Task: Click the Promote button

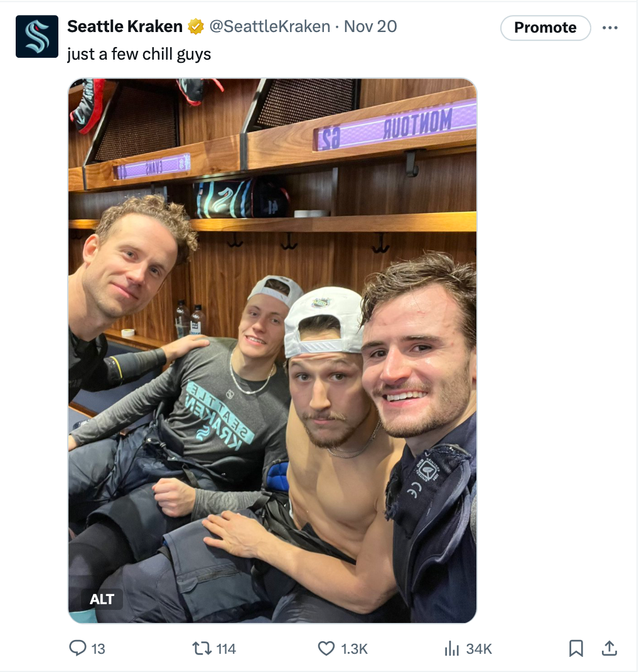Action: 545,28
